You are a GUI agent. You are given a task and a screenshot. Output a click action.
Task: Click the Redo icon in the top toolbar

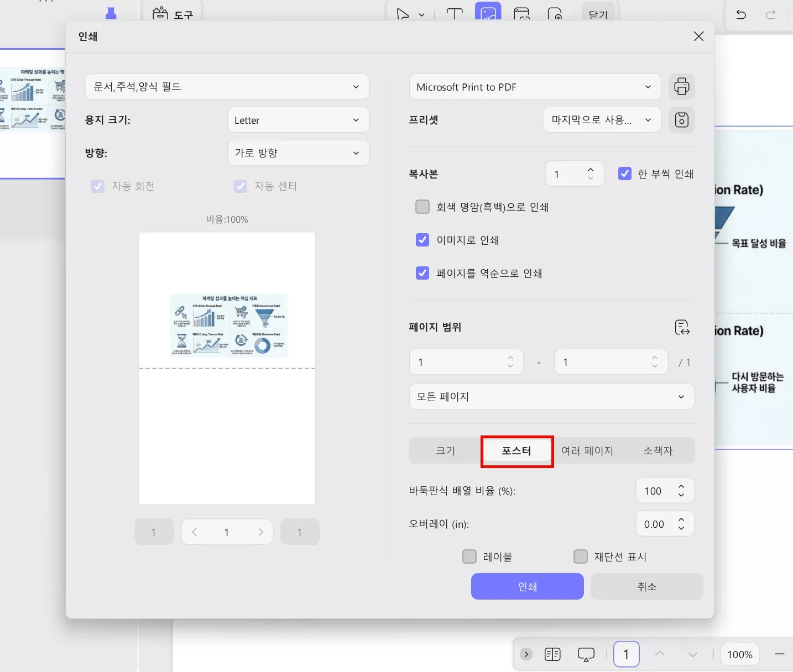click(x=771, y=15)
